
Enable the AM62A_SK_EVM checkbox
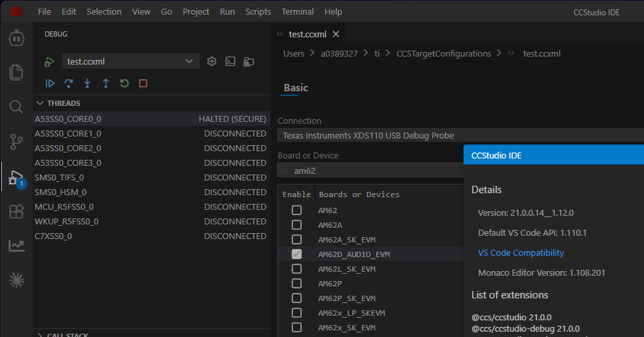pyautogui.click(x=296, y=239)
